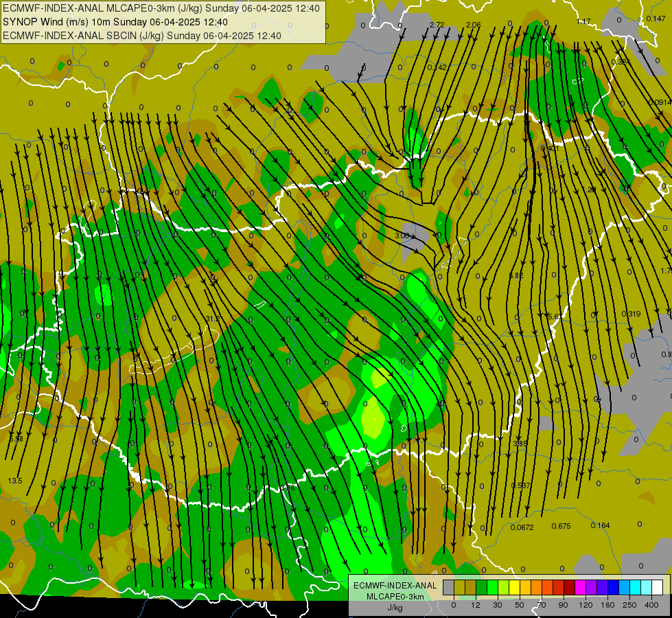Click the '2.72' value on the map
The width and height of the screenshot is (672, 618).
437,25
